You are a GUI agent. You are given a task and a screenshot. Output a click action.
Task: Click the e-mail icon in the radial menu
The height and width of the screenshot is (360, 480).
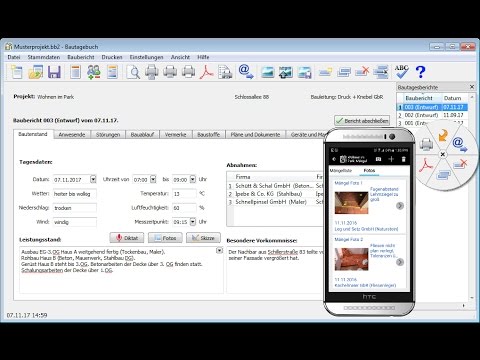pyautogui.click(x=460, y=144)
